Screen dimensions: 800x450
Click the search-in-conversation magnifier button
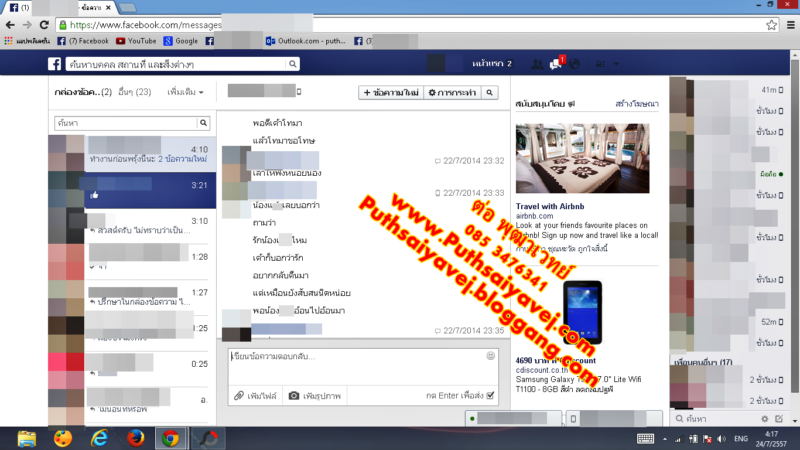click(x=489, y=92)
